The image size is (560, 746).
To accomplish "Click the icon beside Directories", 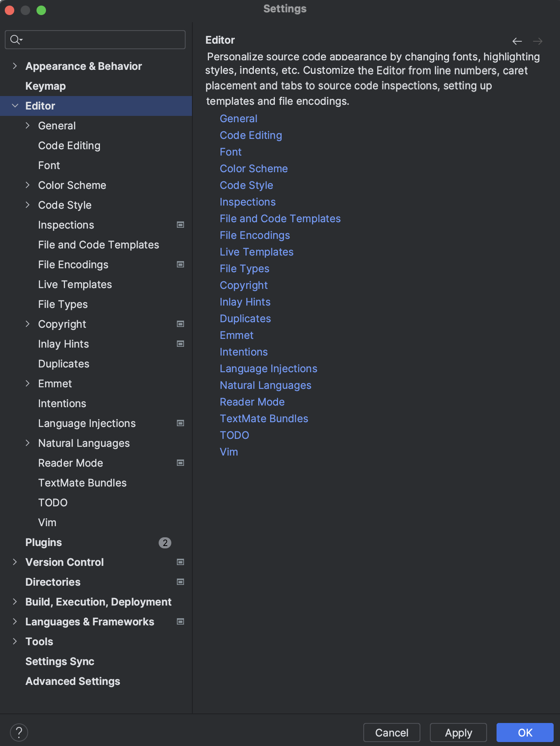I will 180,582.
